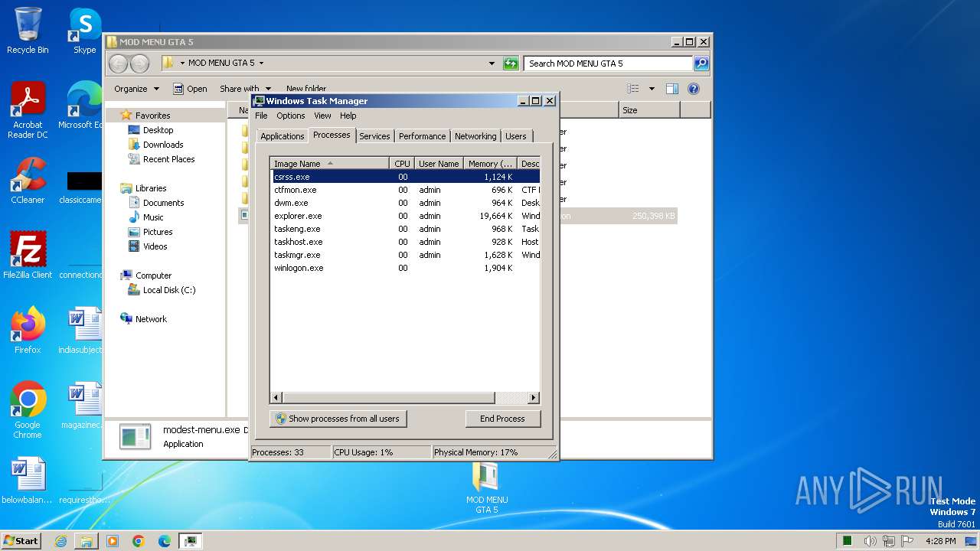Select Favorites in navigation pane
980x551 pixels.
pos(152,116)
